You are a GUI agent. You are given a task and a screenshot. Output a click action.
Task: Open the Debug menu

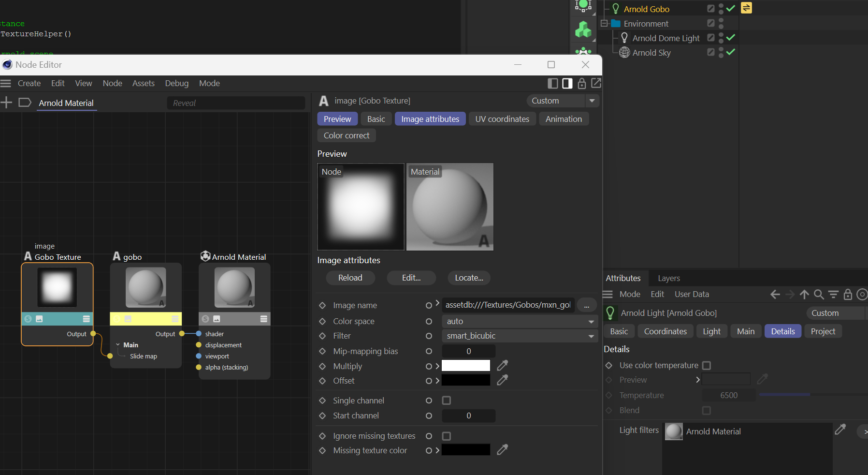click(x=177, y=83)
